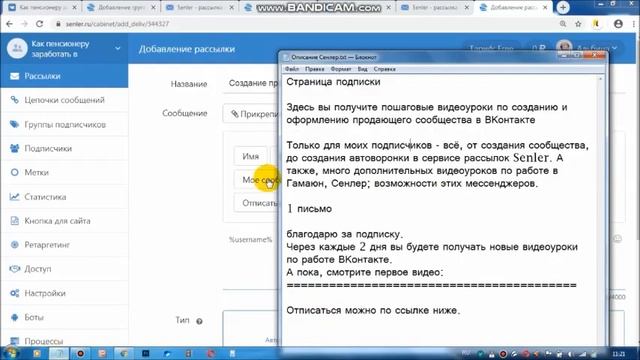Go forward with browser forward arrow

(24, 24)
